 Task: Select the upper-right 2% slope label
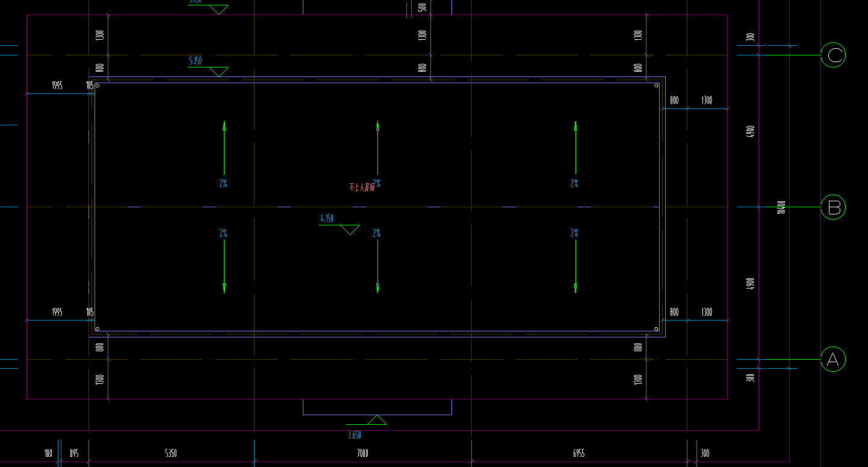[x=574, y=183]
